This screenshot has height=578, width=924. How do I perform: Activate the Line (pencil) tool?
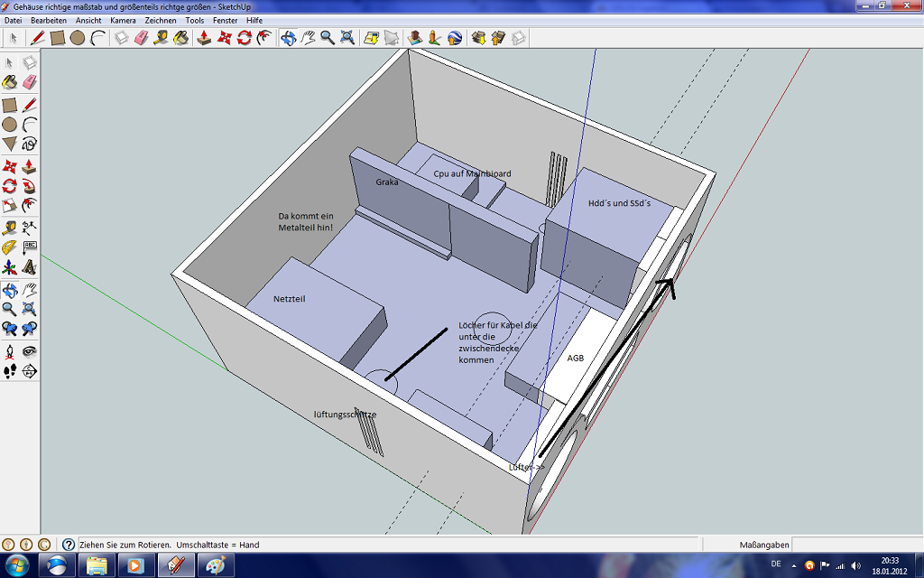tap(36, 37)
